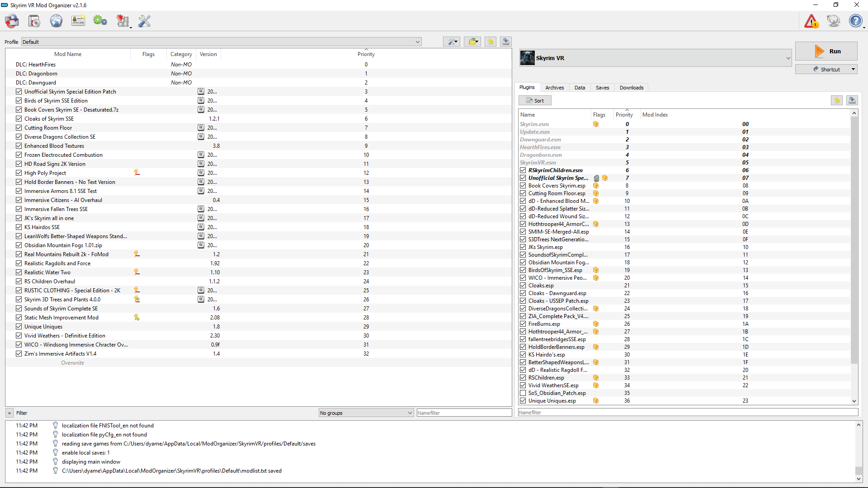Viewport: 868px width, 488px height.
Task: Click the plugin list vertical scrollbar
Action: tap(854, 239)
